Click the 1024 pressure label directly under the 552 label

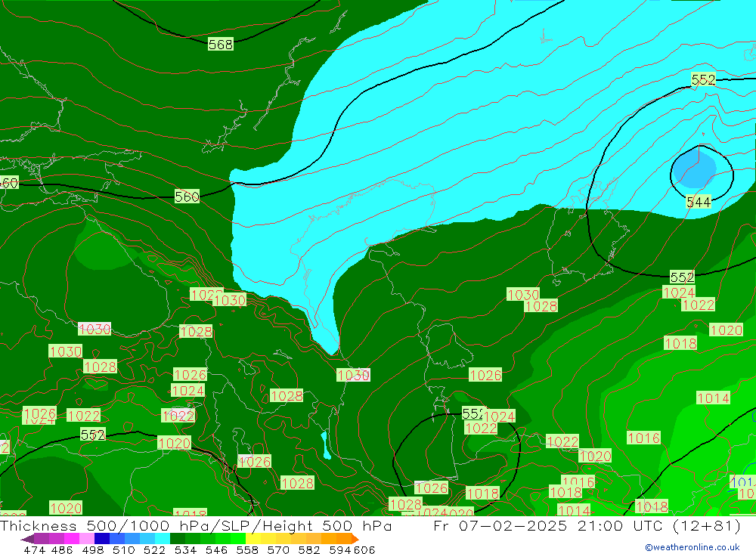click(679, 292)
